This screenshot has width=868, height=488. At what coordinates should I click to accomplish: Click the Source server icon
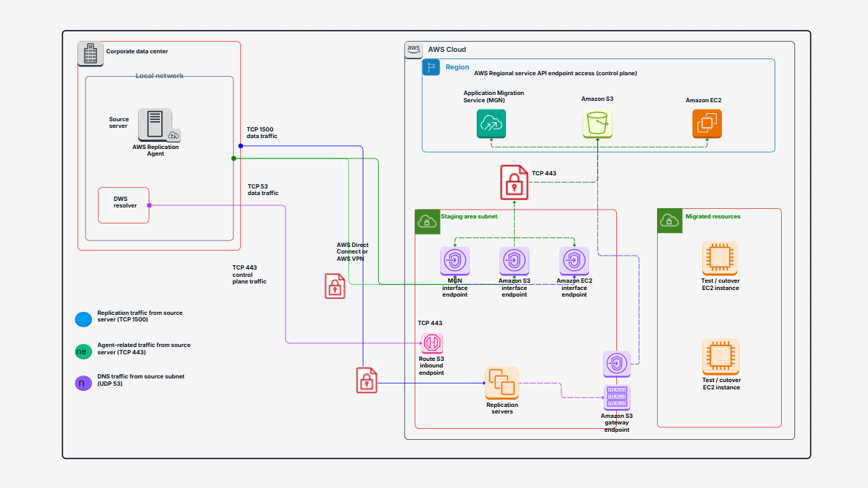click(155, 124)
